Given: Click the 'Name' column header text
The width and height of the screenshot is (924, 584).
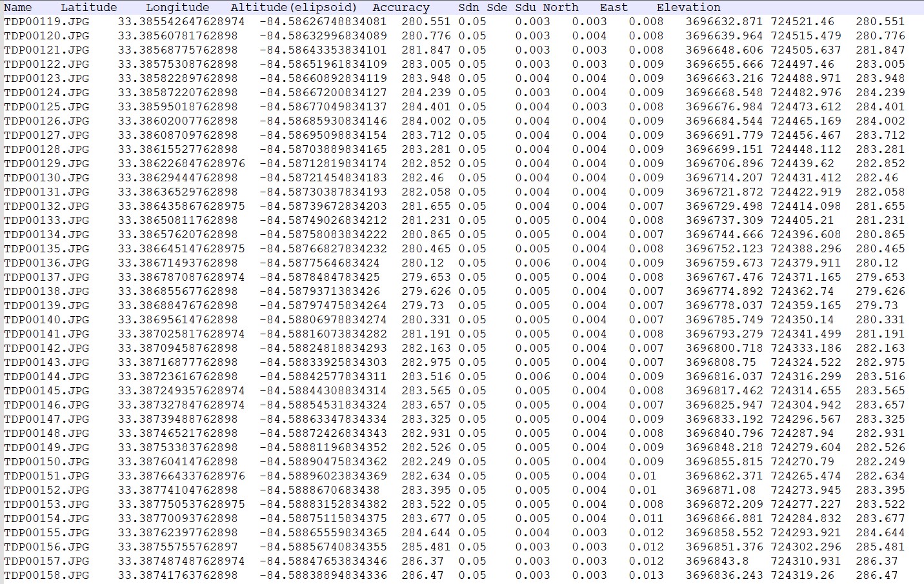Looking at the screenshot, I should tap(18, 8).
